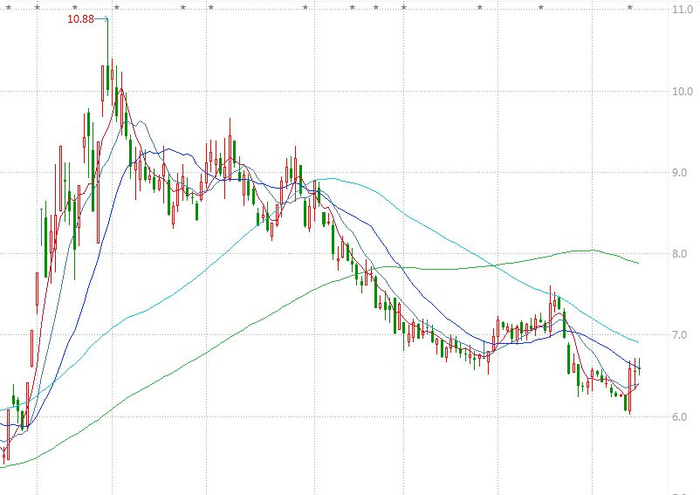Click the 10.88 peak price label

click(x=81, y=19)
